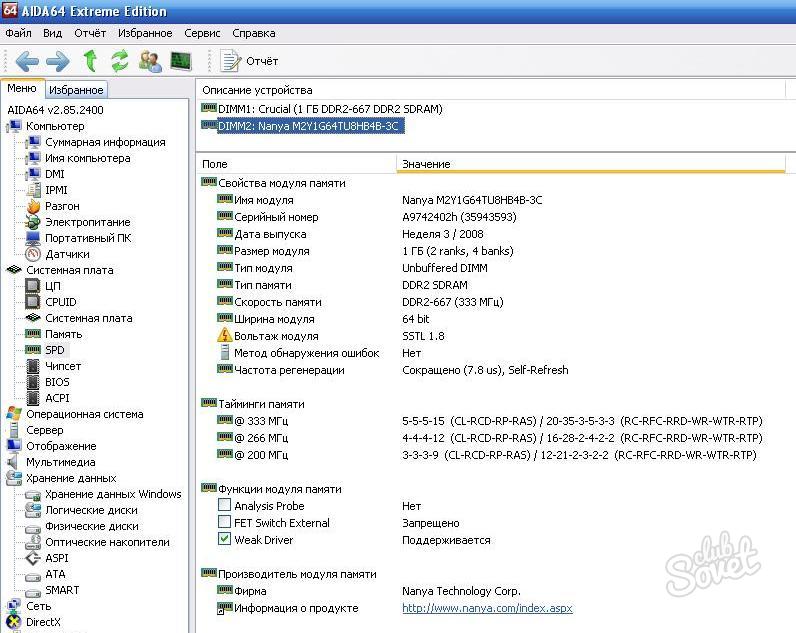Screen dimensions: 796x633
Task: Open the nanya.com product info link
Action: [x=487, y=608]
